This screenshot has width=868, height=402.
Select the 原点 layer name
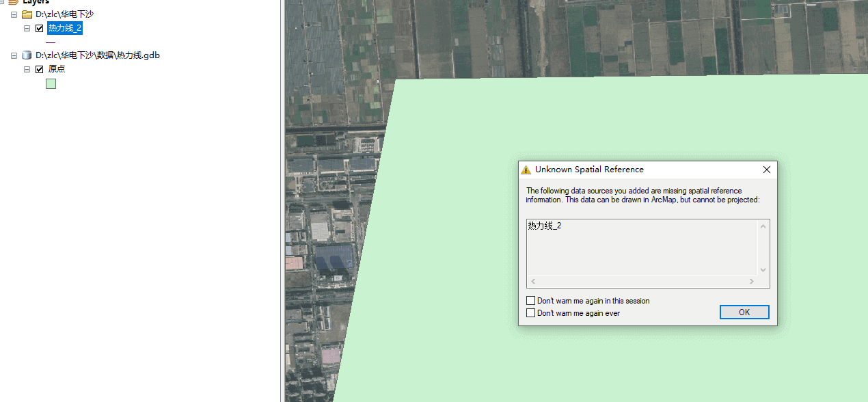point(57,69)
